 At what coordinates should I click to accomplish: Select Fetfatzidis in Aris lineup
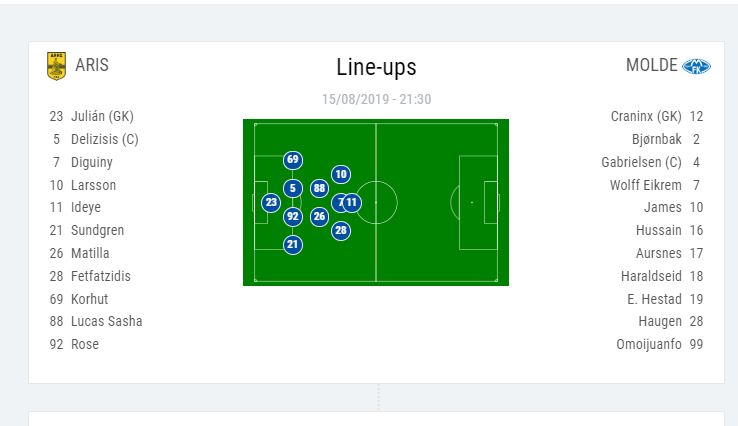coord(101,276)
